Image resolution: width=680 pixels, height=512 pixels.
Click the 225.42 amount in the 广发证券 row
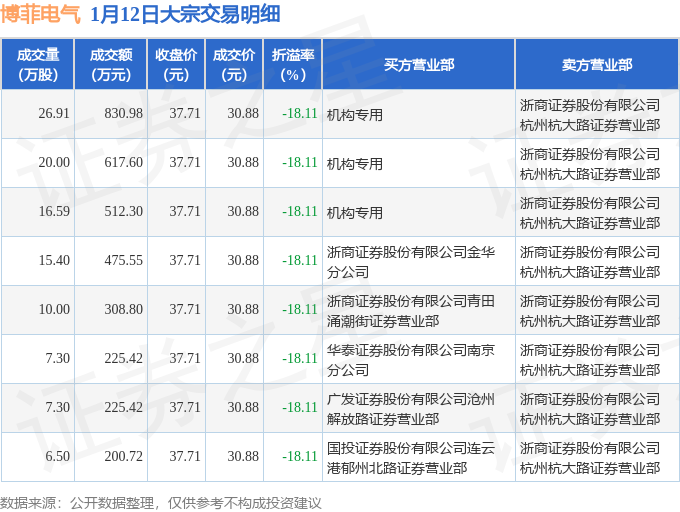tap(124, 408)
